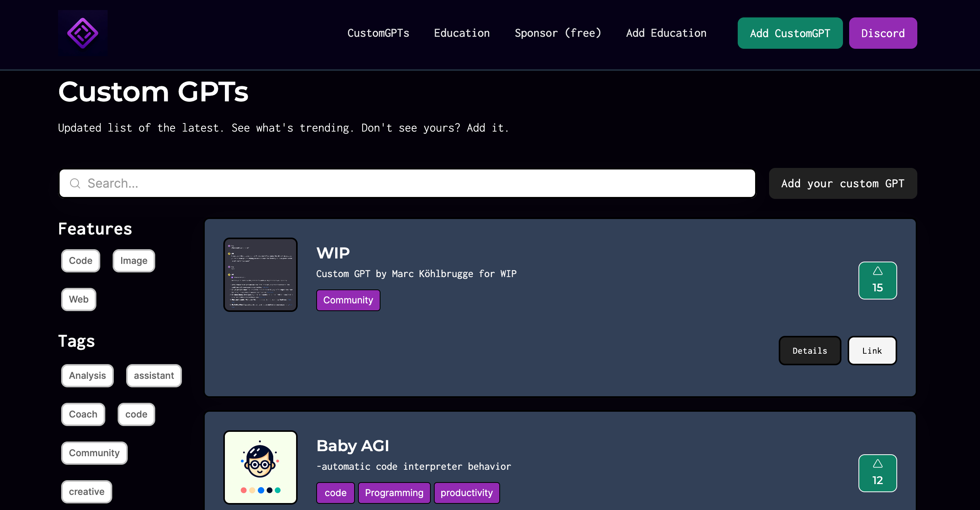
Task: Open Details for the WIP entry
Action: point(810,351)
